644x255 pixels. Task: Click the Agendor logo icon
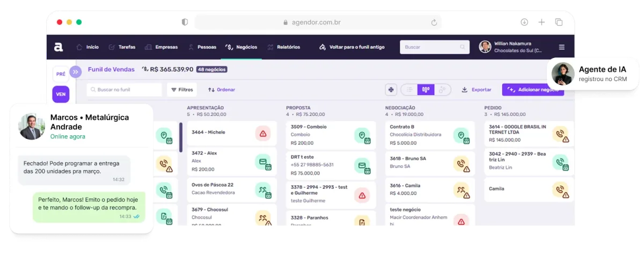click(58, 47)
